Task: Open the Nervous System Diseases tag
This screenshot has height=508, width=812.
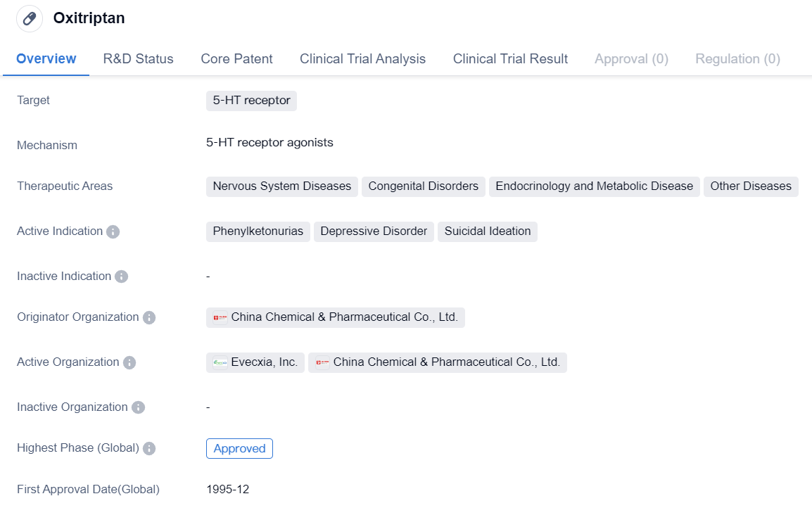Action: (281, 186)
